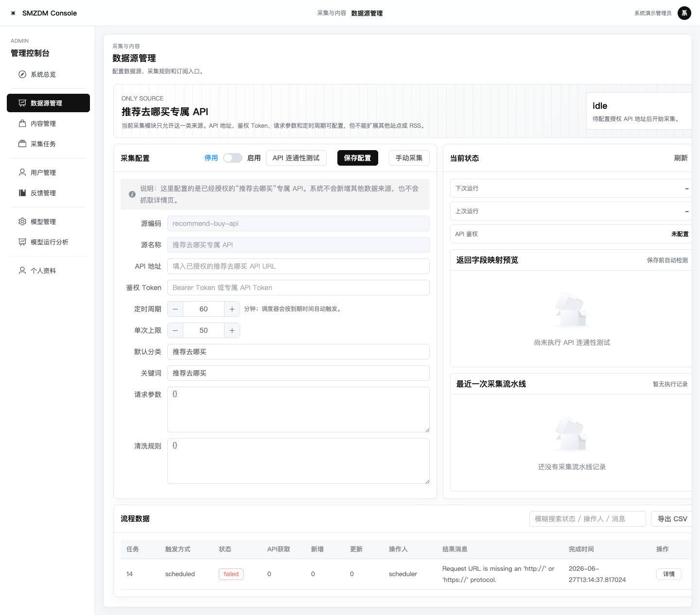Go to 内容管理 in the sidebar

tap(48, 123)
